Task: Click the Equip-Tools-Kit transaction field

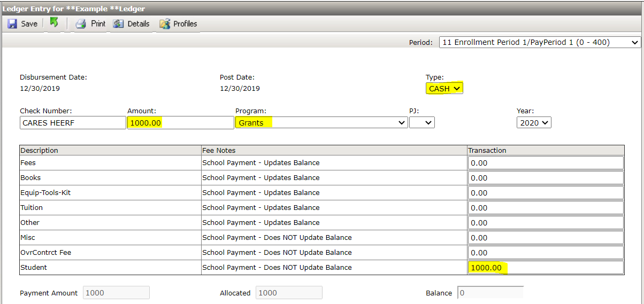Action: click(546, 193)
